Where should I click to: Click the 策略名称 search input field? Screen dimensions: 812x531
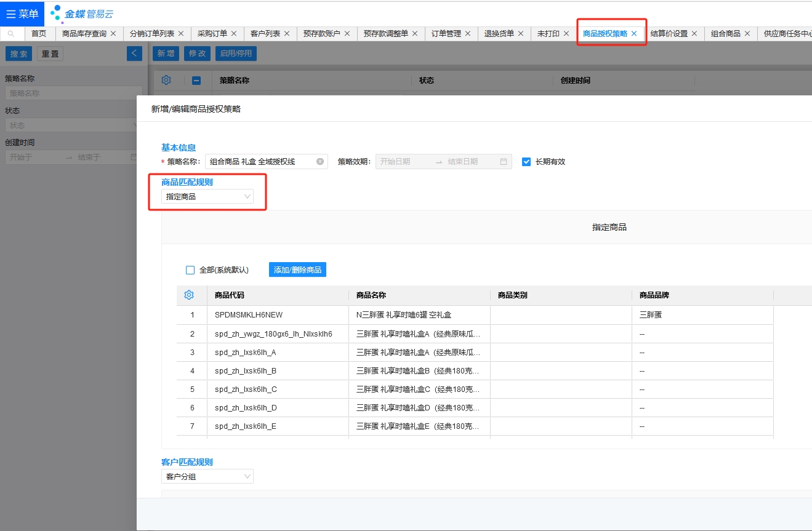point(71,94)
